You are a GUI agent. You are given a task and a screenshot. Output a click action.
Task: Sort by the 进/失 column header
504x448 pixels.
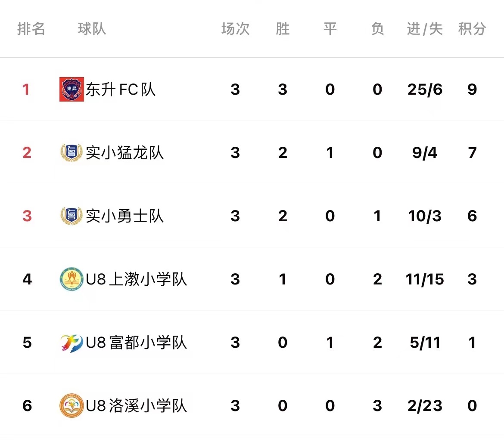pyautogui.click(x=425, y=29)
